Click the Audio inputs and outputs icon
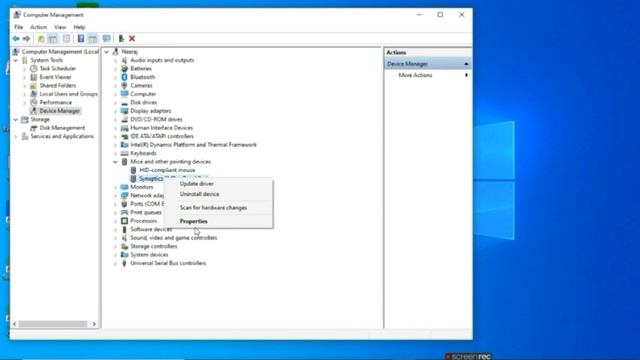The image size is (640, 360). (124, 60)
